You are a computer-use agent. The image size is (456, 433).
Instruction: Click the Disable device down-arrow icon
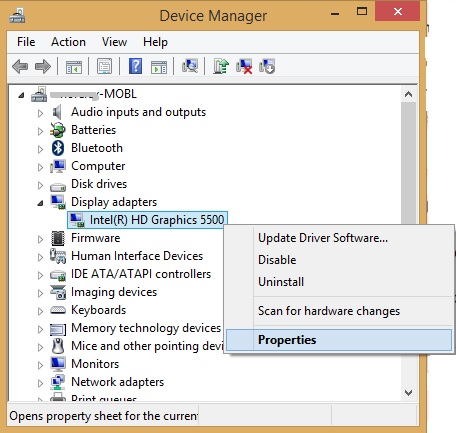click(x=267, y=66)
